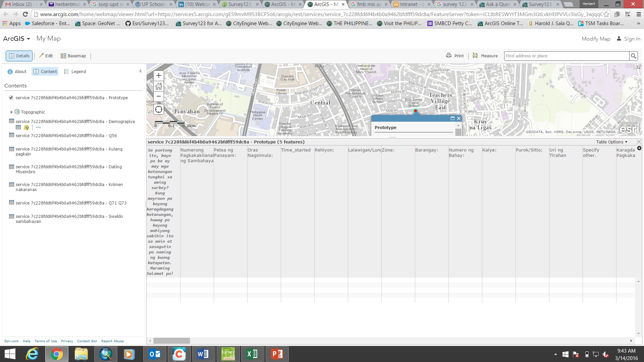Click the Home extent button

coord(158,86)
